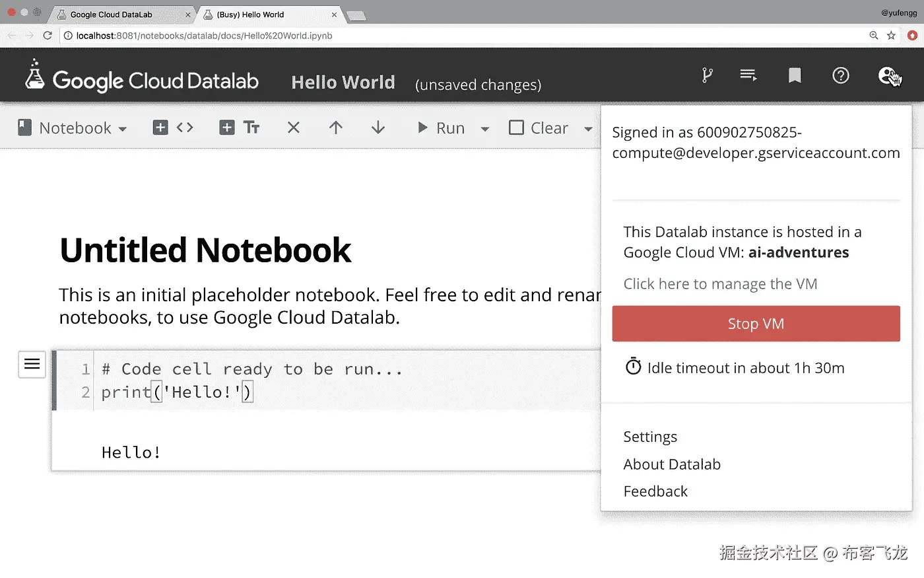
Task: Click the Clear square icon
Action: tap(516, 127)
